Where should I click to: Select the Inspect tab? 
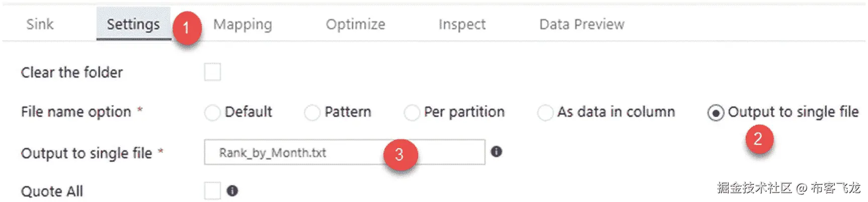tap(462, 24)
